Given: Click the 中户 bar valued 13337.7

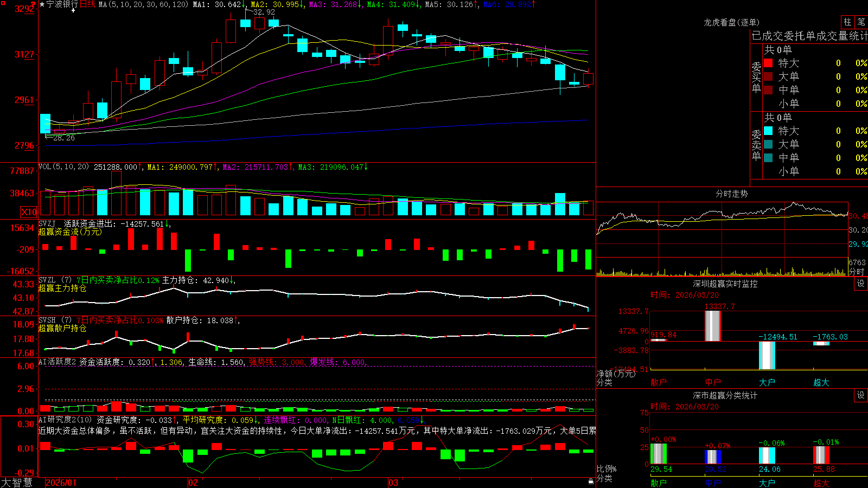Looking at the screenshot, I should pyautogui.click(x=713, y=326).
